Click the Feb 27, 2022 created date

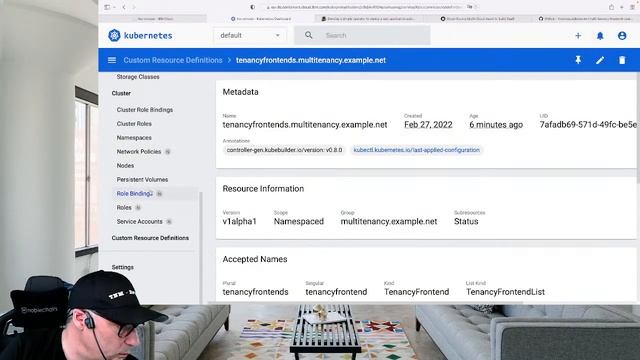click(x=428, y=124)
